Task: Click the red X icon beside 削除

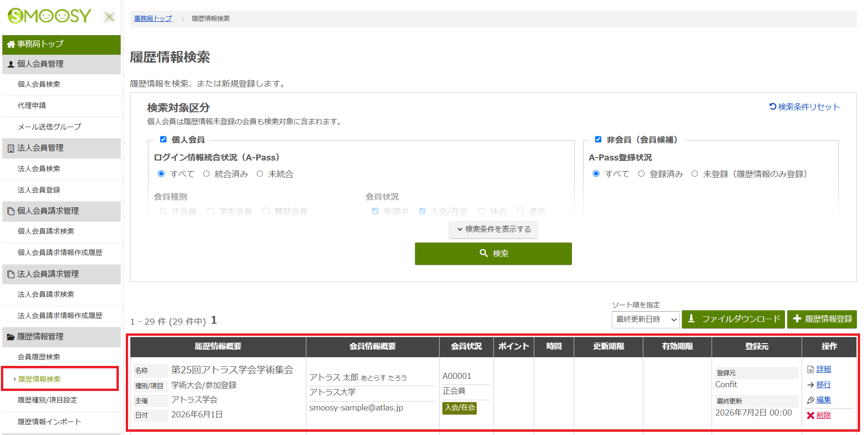Action: (x=811, y=416)
